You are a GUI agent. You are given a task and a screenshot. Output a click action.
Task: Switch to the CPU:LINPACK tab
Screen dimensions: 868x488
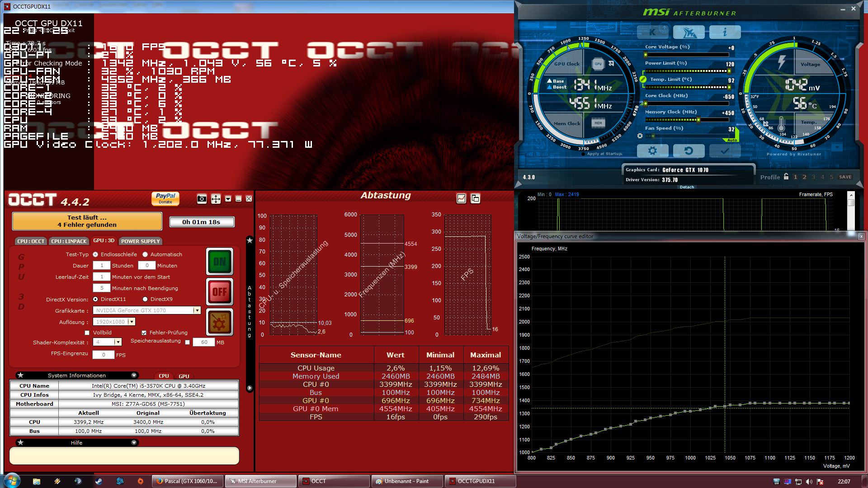coord(69,241)
